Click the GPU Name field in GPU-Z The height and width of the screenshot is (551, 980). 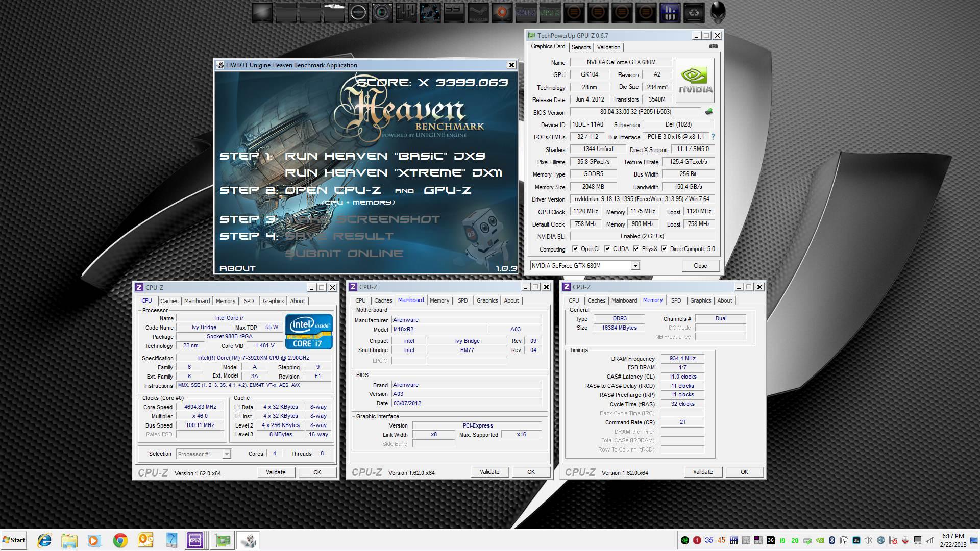coord(621,62)
